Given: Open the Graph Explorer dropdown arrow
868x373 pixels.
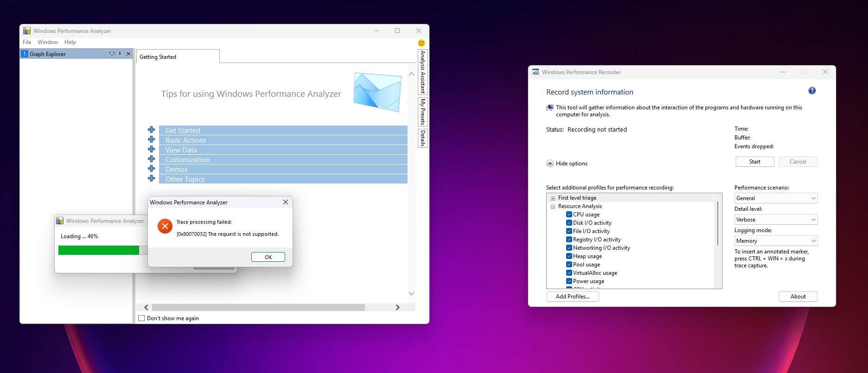Looking at the screenshot, I should (x=111, y=54).
